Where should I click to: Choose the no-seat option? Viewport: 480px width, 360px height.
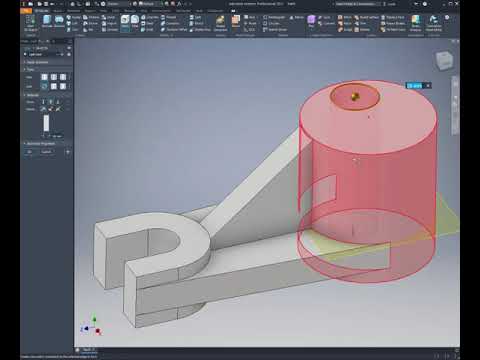point(44,86)
